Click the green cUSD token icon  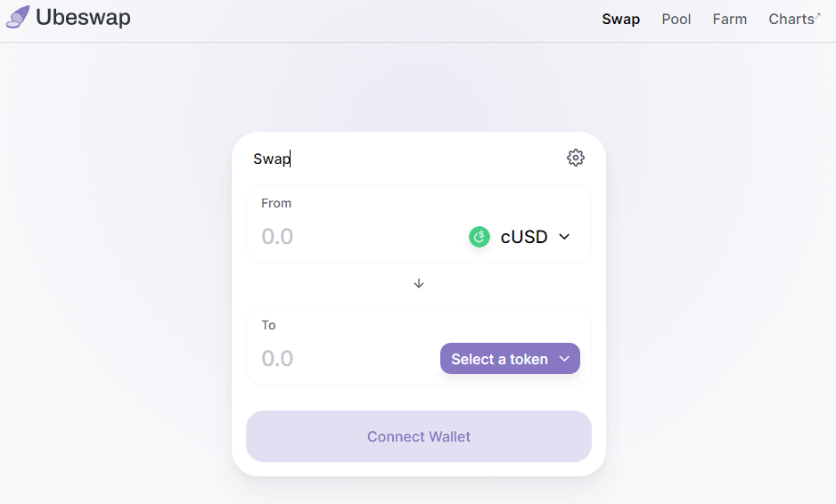(479, 237)
